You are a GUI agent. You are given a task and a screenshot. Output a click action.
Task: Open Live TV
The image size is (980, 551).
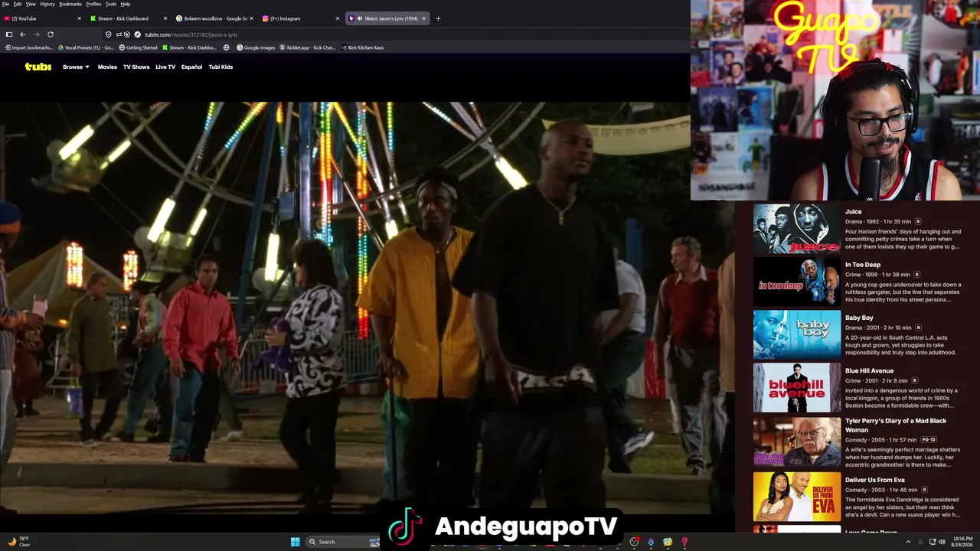tap(165, 67)
